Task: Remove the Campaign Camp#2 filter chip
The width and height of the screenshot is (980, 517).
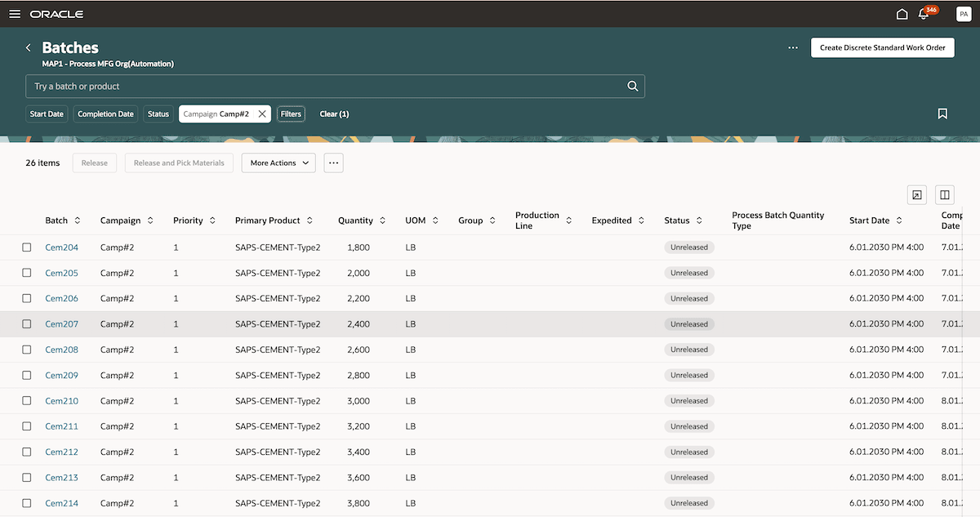Action: click(261, 114)
